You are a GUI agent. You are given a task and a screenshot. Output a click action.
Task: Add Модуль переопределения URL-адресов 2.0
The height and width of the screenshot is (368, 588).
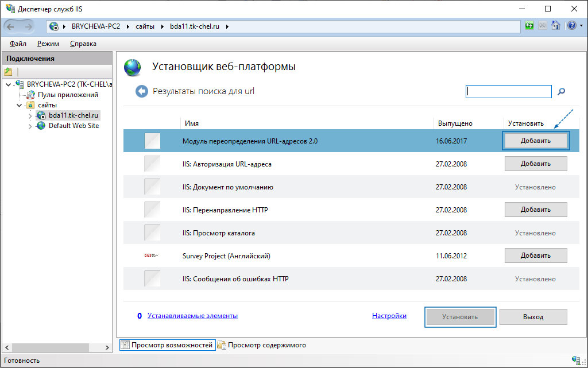pos(536,141)
